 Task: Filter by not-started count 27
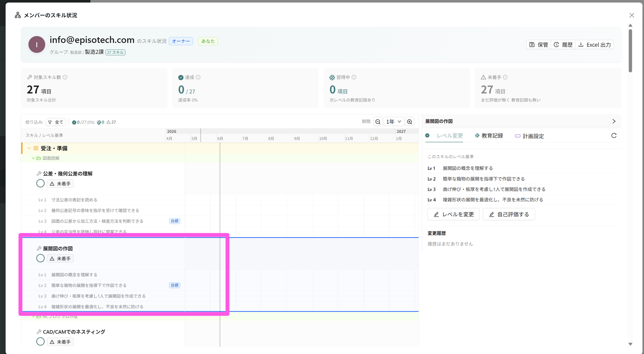pyautogui.click(x=111, y=122)
